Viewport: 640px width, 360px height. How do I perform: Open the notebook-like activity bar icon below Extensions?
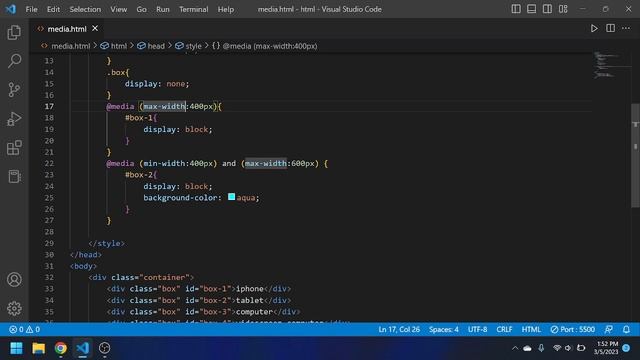tap(14, 176)
